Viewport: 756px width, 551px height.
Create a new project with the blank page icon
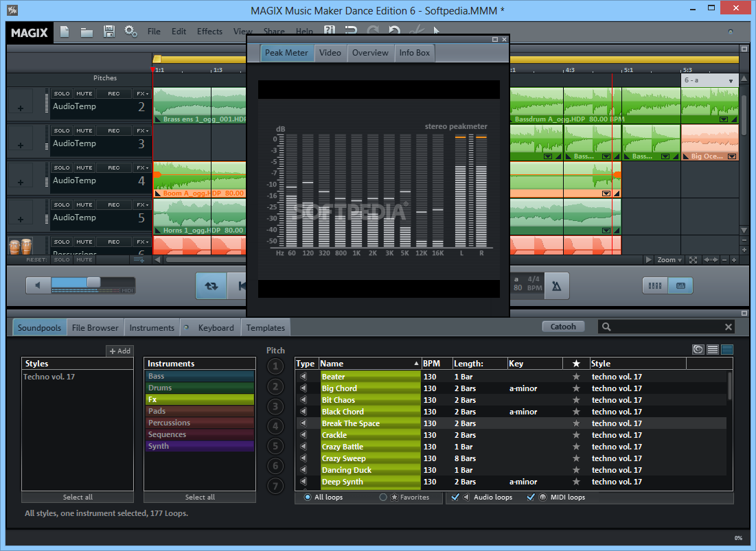[x=65, y=32]
